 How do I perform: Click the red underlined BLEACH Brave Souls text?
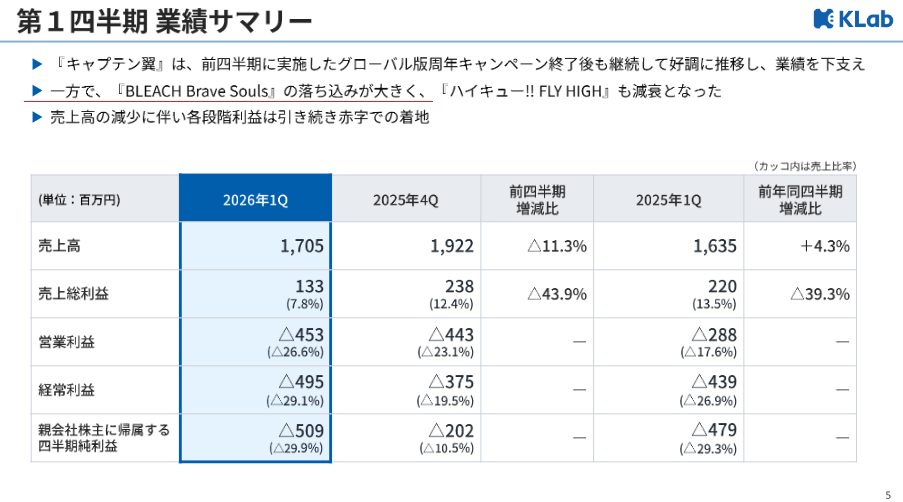(194, 91)
